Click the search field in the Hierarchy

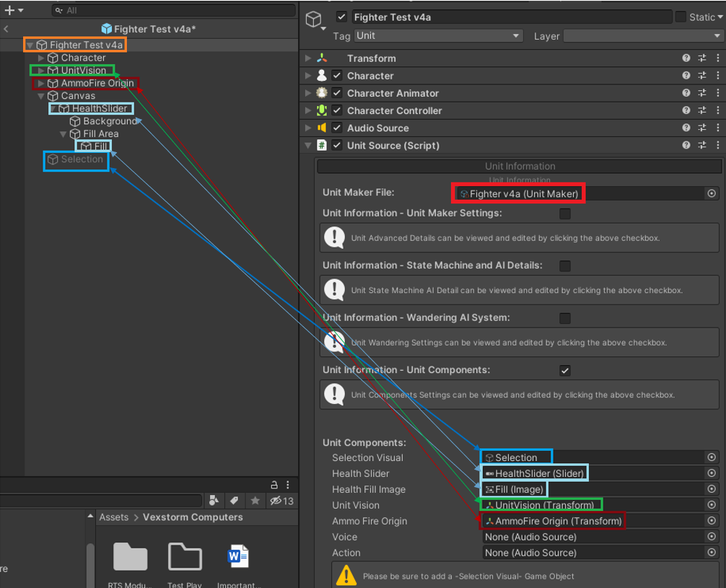pos(173,11)
